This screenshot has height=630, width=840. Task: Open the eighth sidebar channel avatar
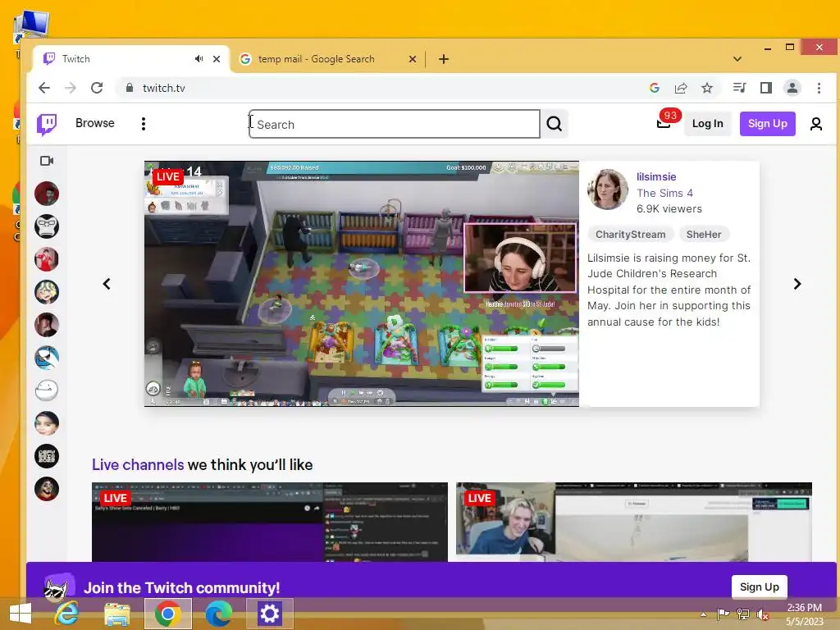pos(47,423)
